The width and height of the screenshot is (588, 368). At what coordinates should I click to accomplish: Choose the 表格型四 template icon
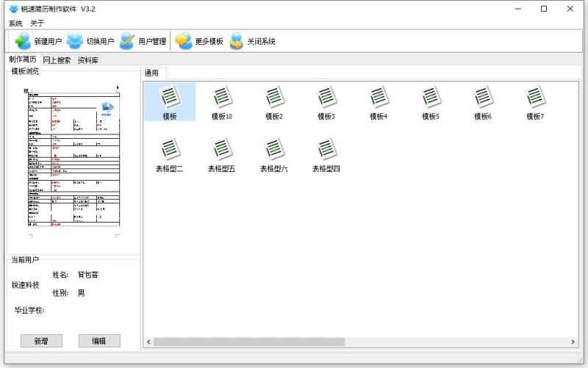[326, 151]
